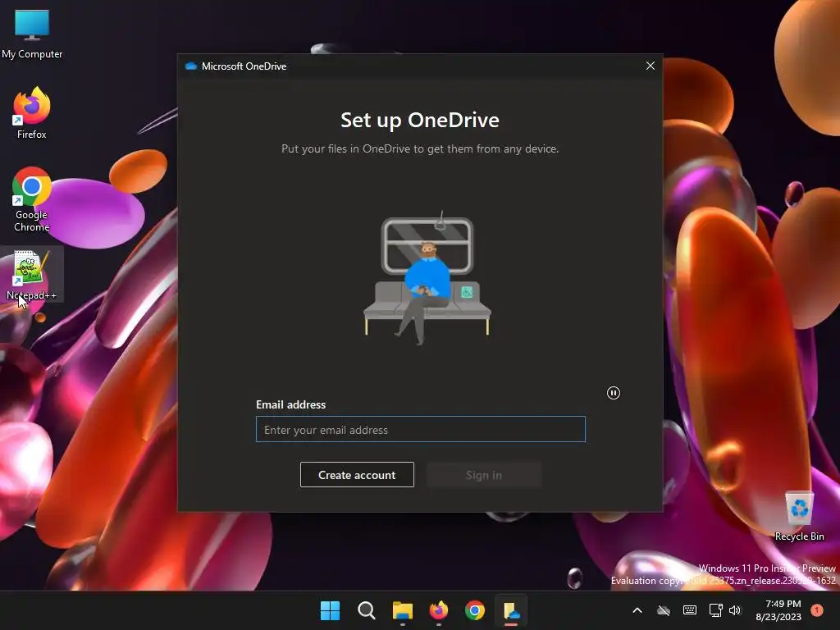Click the OneDrive tray icon with slash
This screenshot has width=840, height=630.
(x=664, y=610)
